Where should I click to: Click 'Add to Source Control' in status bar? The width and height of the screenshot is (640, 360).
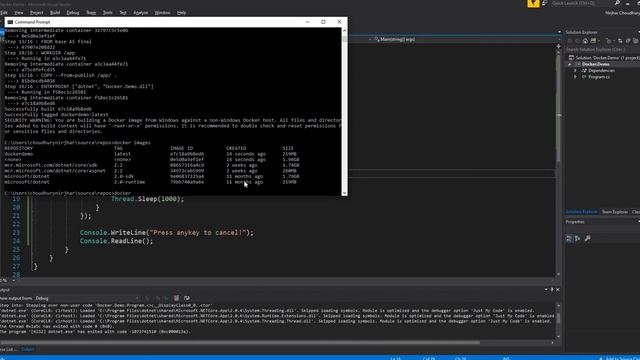(x=620, y=358)
